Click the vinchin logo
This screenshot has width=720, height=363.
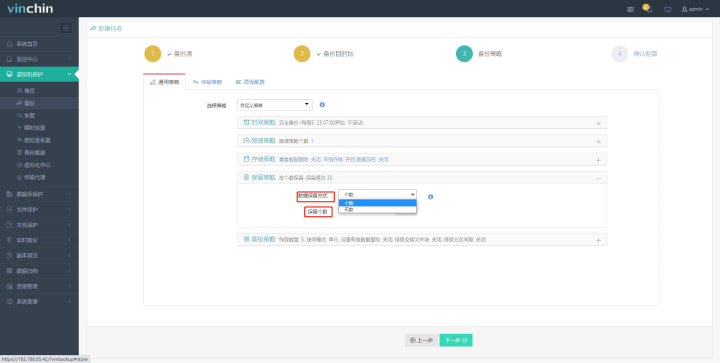coord(30,9)
